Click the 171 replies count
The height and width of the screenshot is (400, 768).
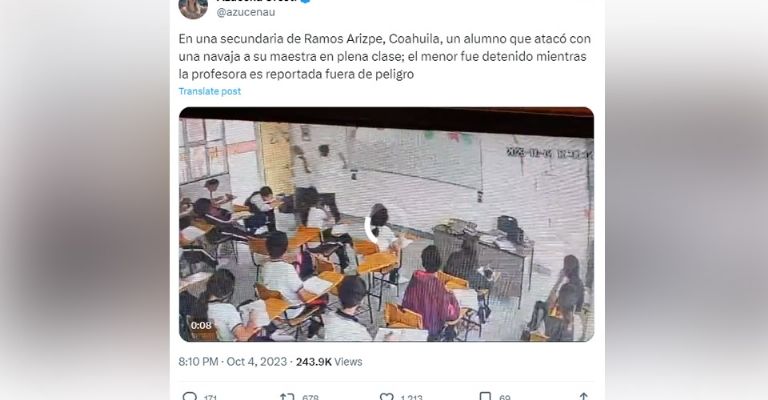210,397
